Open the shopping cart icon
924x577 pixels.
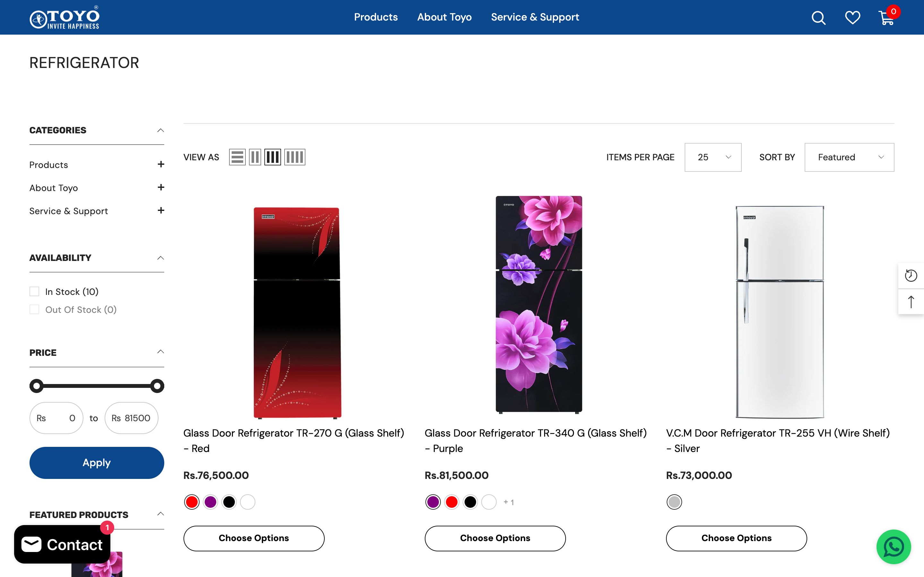point(886,18)
